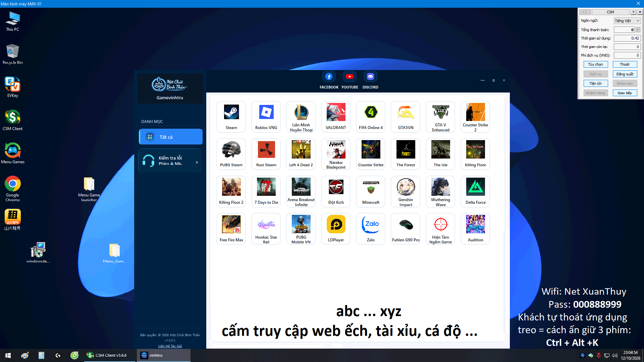Click the Tùy chọn button in CSM

click(x=595, y=64)
